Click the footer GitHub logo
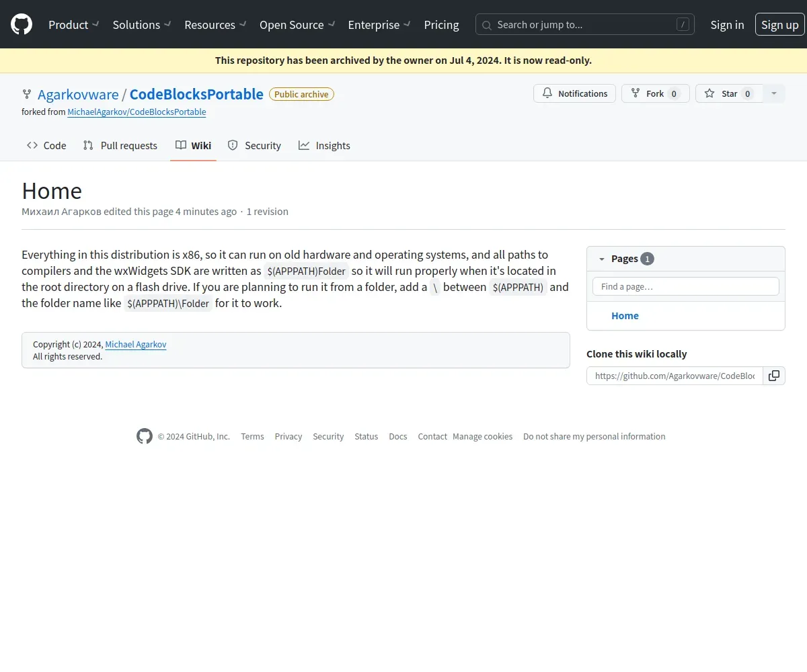 pyautogui.click(x=145, y=436)
